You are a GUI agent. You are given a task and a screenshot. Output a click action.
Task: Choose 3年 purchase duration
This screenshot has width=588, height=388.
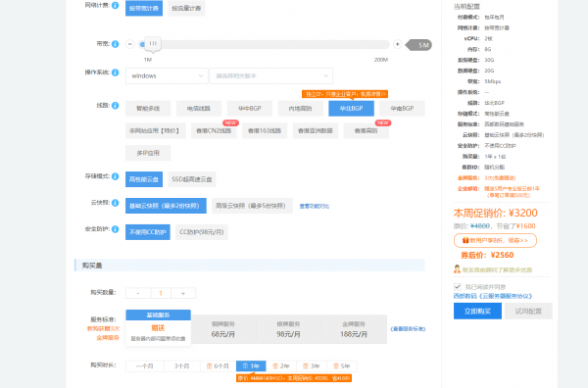(312, 365)
